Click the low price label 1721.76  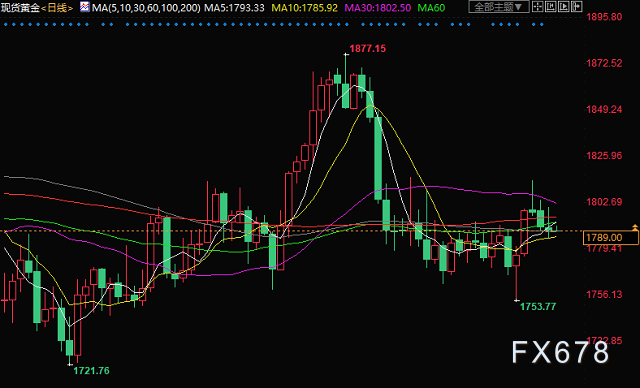pos(91,370)
